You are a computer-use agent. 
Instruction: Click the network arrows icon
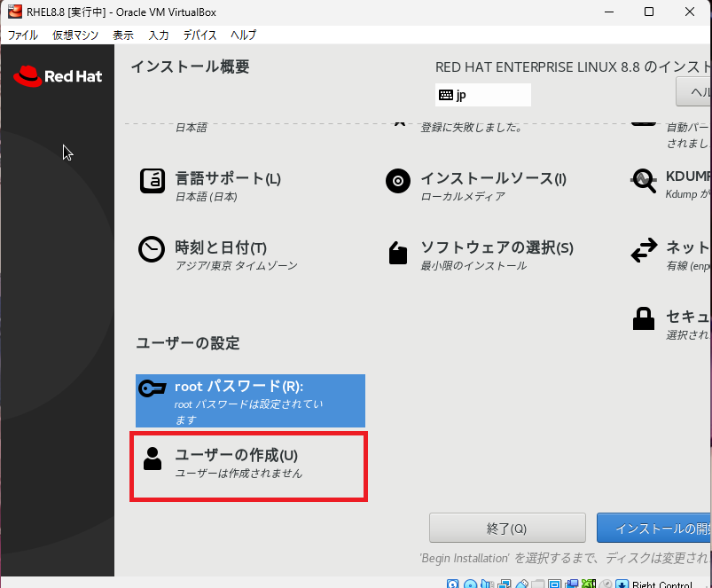pos(644,250)
